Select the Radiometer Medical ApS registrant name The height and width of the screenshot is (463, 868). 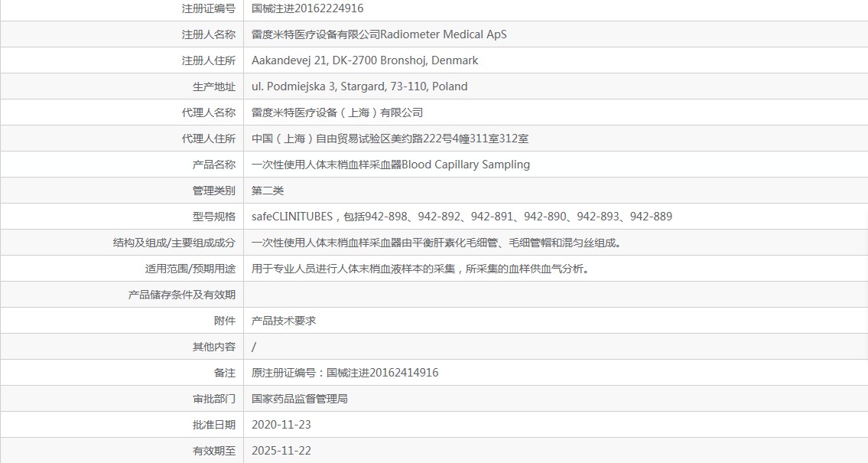(379, 34)
